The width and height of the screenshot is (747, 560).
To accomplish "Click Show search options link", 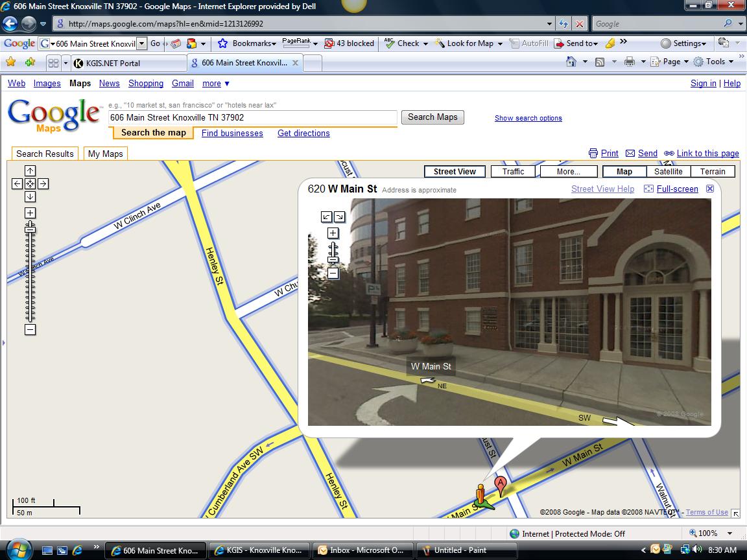I will click(x=528, y=118).
